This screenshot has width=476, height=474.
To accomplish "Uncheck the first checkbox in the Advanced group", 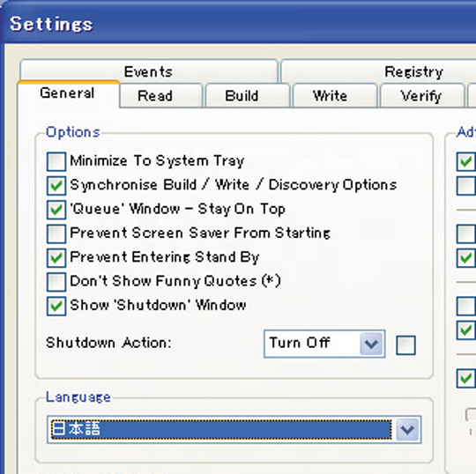I will tap(466, 161).
